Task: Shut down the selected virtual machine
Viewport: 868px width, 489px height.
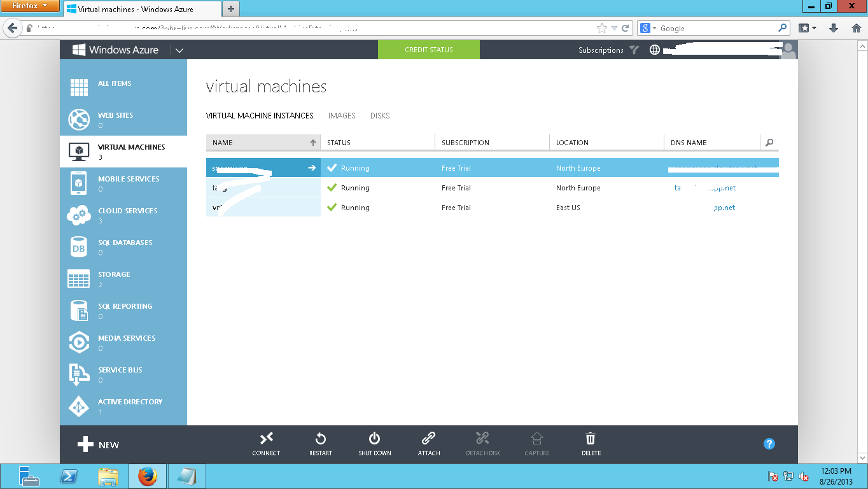Action: coord(375,444)
